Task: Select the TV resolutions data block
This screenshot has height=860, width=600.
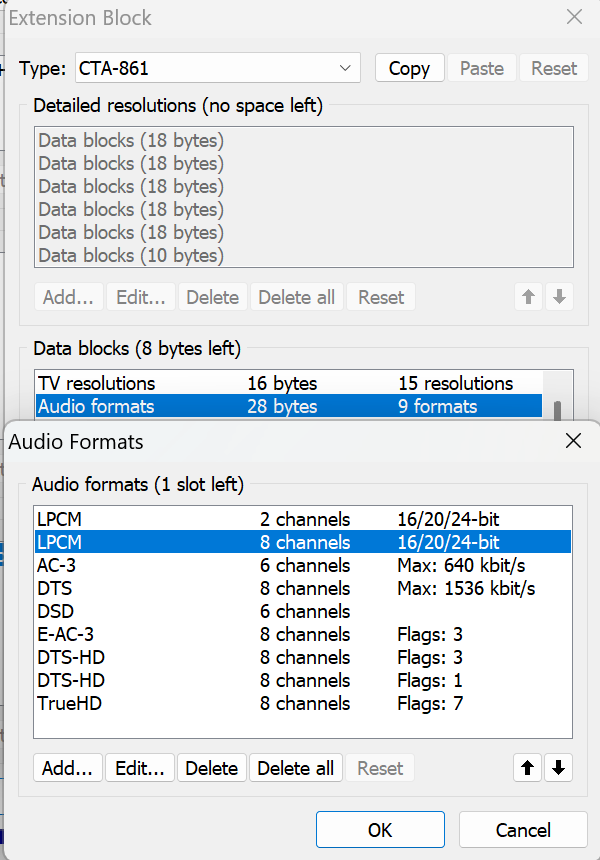Action: [x=97, y=383]
